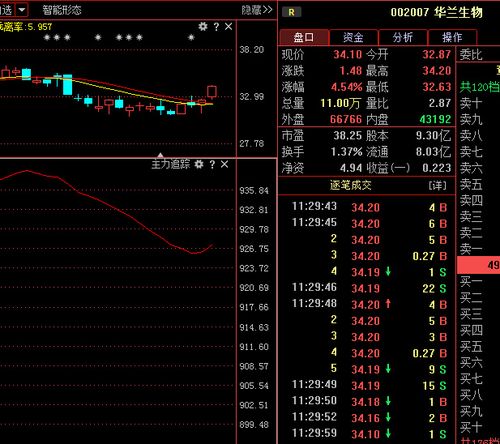Click the 股本 value 9.30亿
The height and width of the screenshot is (444, 500).
tap(433, 135)
